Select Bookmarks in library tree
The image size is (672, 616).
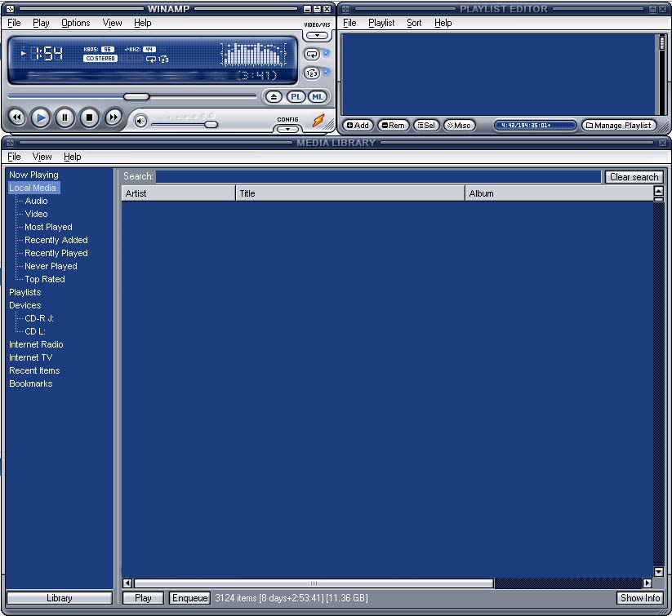31,383
